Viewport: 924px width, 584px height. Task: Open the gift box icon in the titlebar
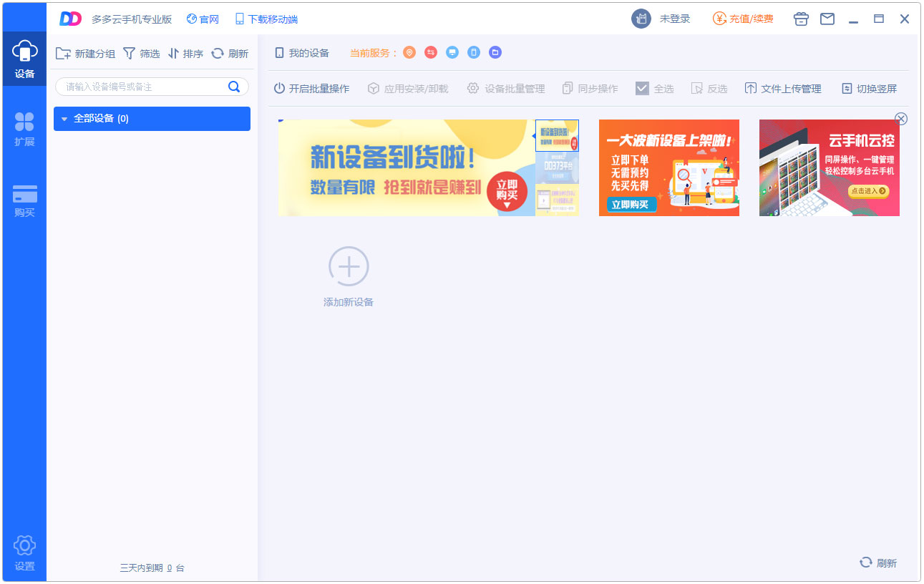(x=801, y=19)
